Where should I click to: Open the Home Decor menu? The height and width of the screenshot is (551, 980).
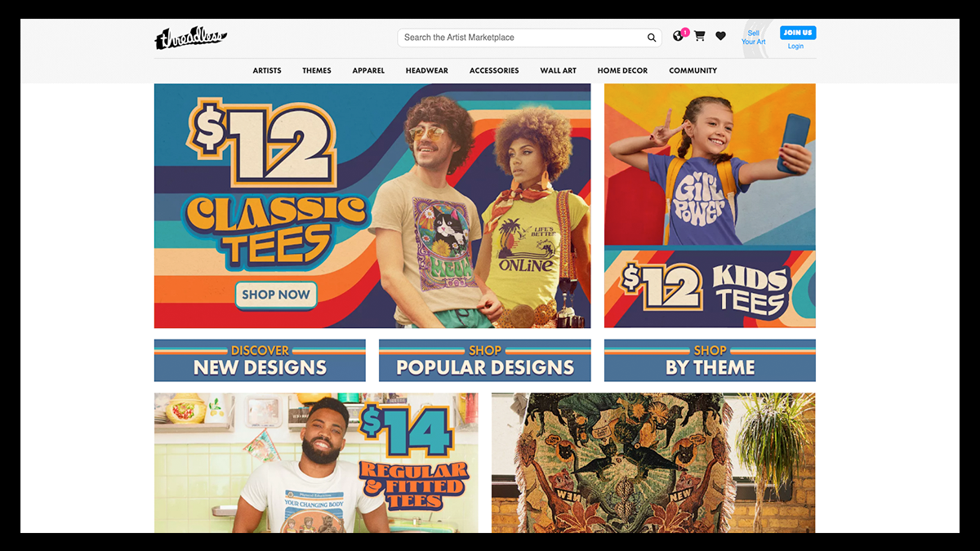(x=622, y=71)
